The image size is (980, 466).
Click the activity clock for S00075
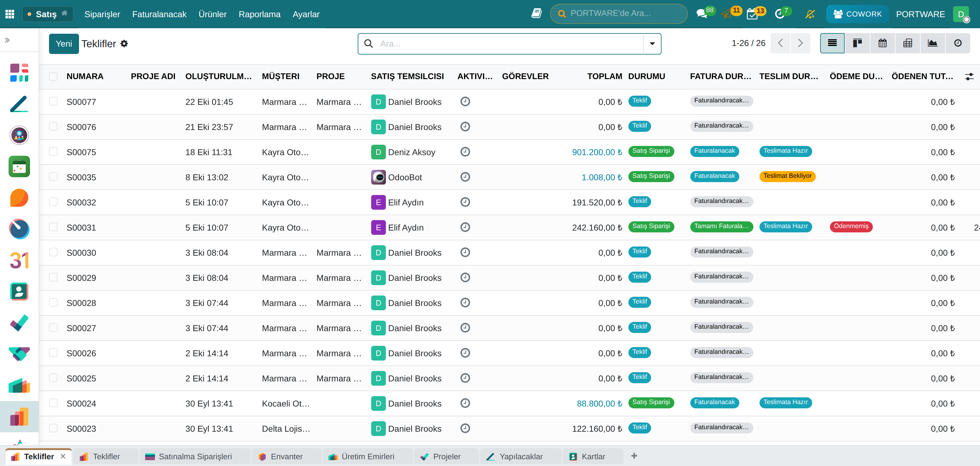pyautogui.click(x=465, y=152)
